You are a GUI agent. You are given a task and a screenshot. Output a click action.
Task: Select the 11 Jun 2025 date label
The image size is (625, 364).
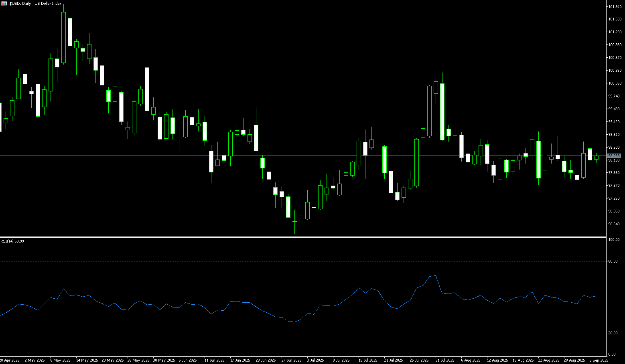point(215,360)
